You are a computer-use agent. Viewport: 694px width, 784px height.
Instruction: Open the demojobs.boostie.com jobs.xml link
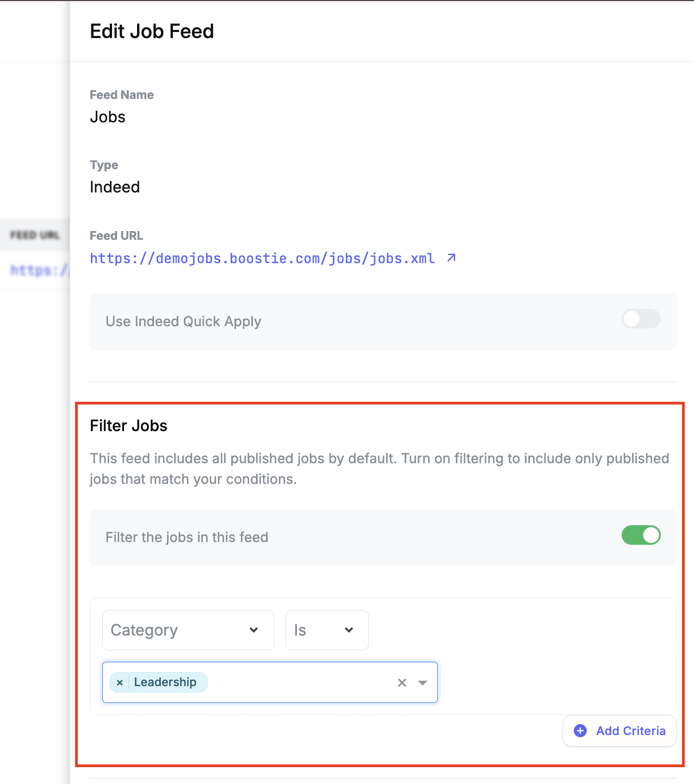click(x=262, y=258)
